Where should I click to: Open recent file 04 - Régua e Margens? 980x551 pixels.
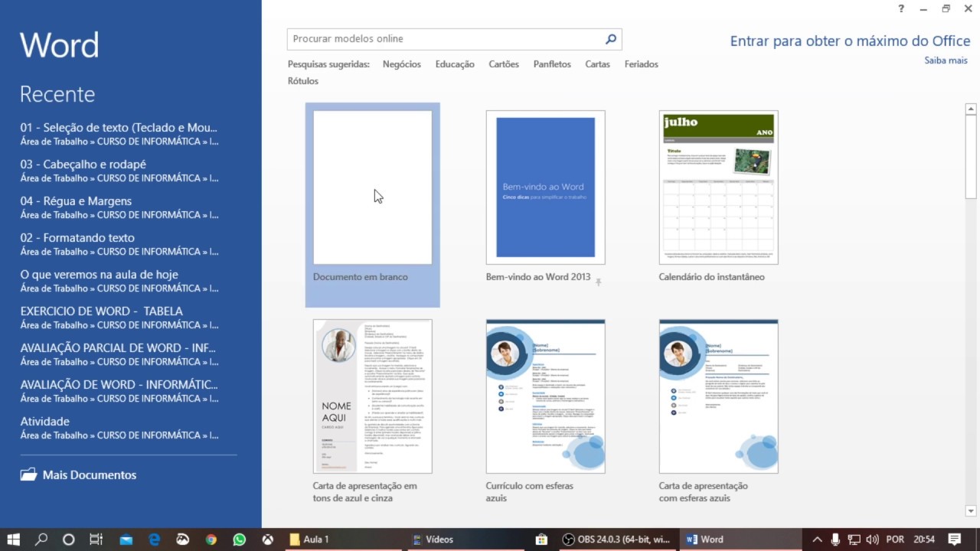(x=119, y=207)
